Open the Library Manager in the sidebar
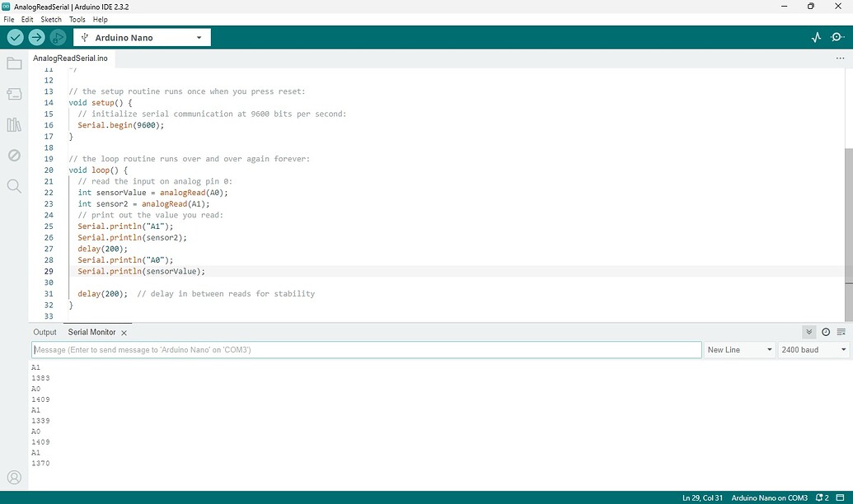 [x=13, y=124]
